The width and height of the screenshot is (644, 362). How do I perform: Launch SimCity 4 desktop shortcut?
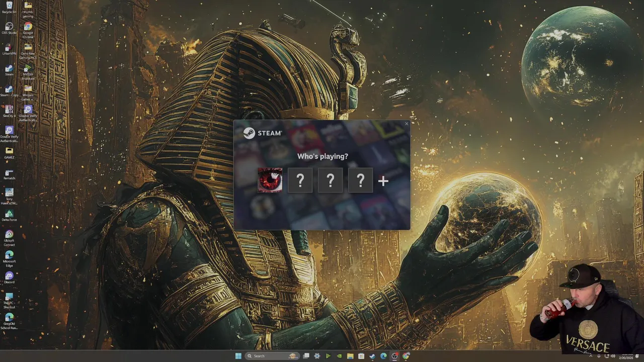coord(9,111)
